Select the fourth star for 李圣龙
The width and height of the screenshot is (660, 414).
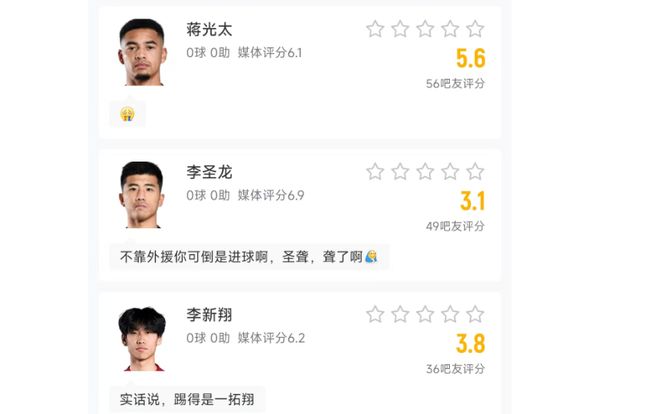click(x=450, y=171)
